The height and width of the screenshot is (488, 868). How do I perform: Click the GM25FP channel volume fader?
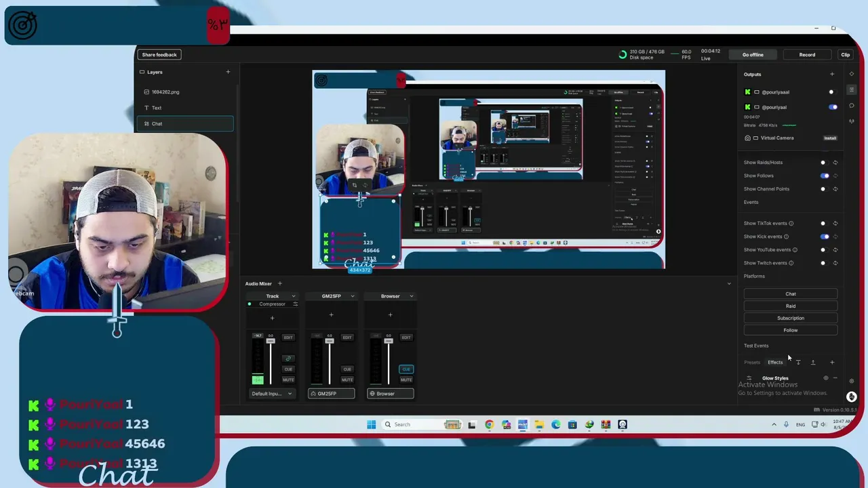330,340
